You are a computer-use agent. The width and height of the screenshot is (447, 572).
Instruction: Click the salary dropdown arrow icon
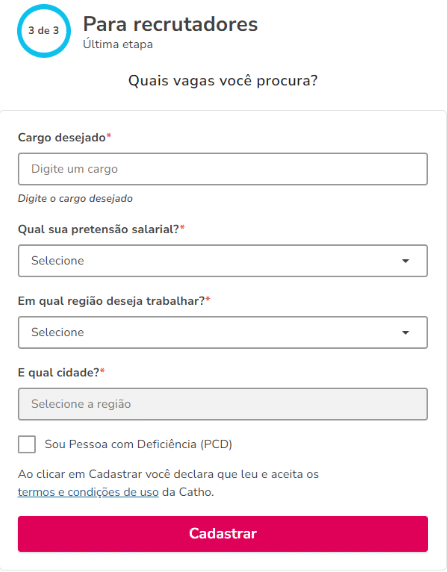click(x=405, y=261)
